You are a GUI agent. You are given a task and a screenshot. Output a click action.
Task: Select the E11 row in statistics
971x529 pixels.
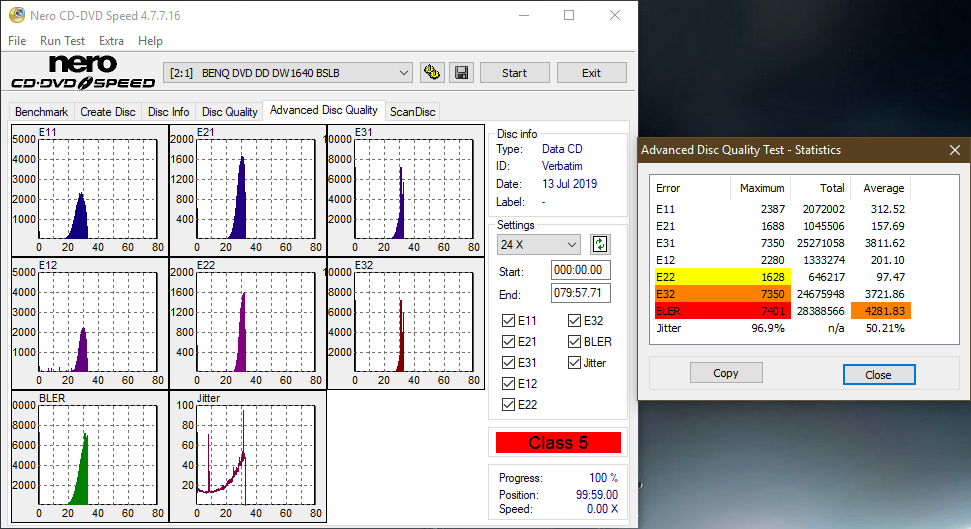pyautogui.click(x=783, y=209)
